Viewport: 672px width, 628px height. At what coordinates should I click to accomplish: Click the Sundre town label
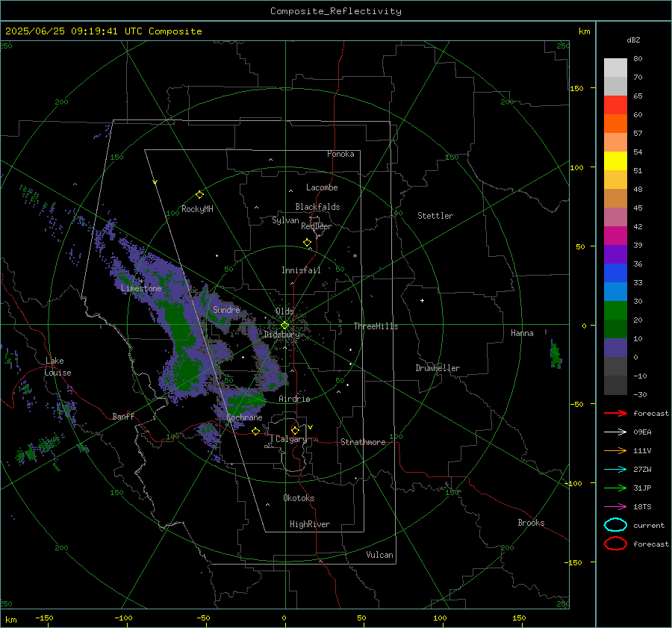[x=226, y=310]
